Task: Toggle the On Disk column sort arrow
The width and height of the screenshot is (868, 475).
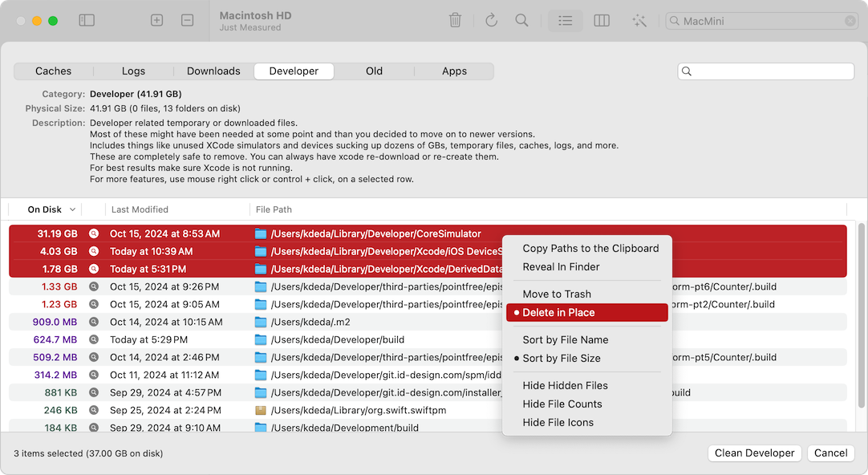Action: 72,210
